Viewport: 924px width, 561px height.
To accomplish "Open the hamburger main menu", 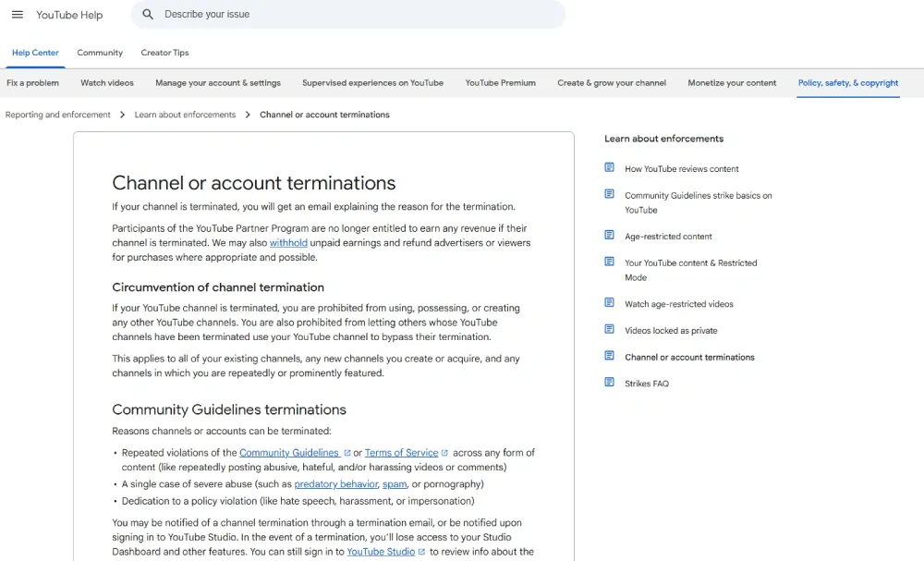I will click(x=18, y=14).
